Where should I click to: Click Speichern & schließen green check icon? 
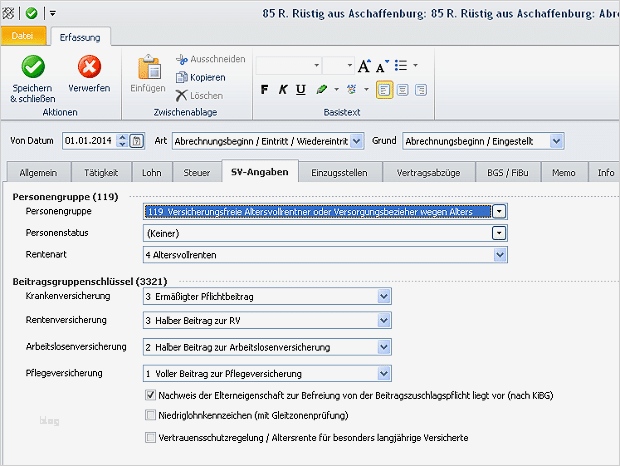click(x=33, y=66)
